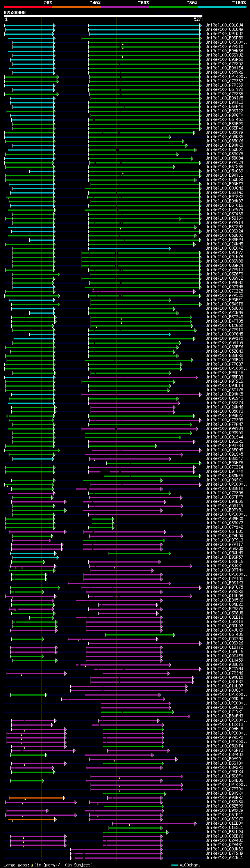Click the white query sequence bar 1-527

[103, 16]
